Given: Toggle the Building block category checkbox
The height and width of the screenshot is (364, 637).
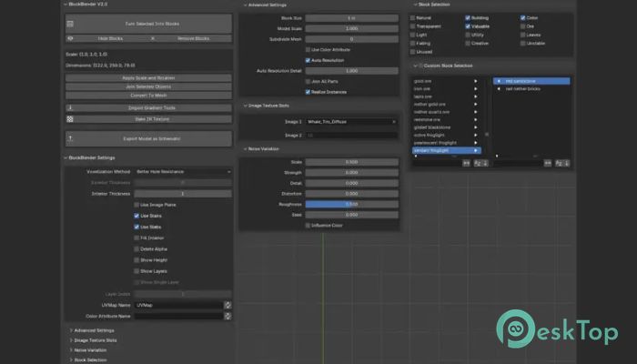Looking at the screenshot, I should pyautogui.click(x=468, y=18).
